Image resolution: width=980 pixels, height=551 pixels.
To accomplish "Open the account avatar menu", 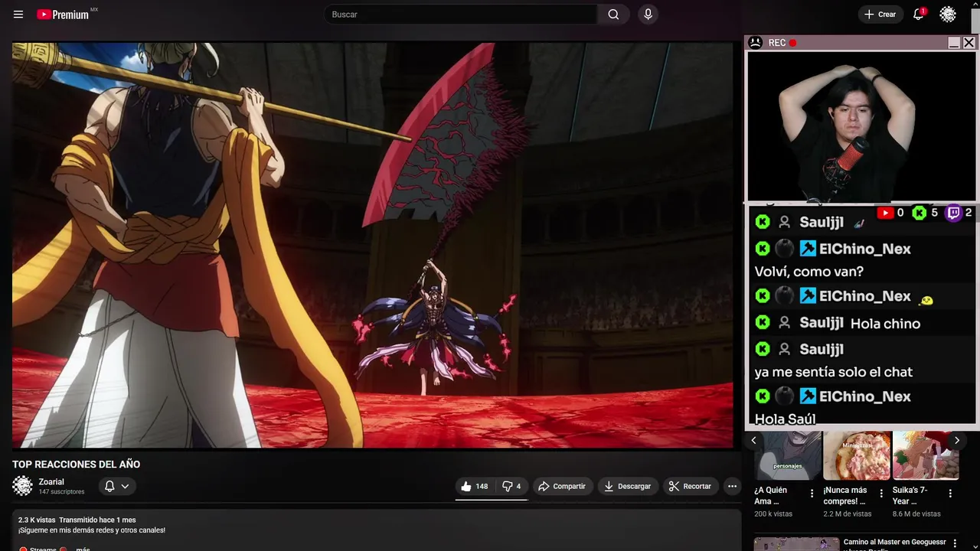I will click(x=948, y=15).
